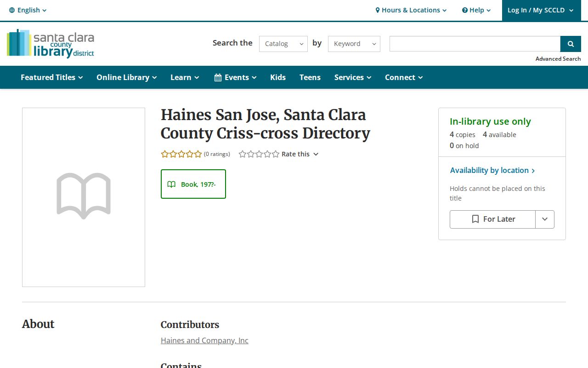Open Log In / My SCCLD menu
Image resolution: width=588 pixels, height=368 pixels.
pos(541,10)
